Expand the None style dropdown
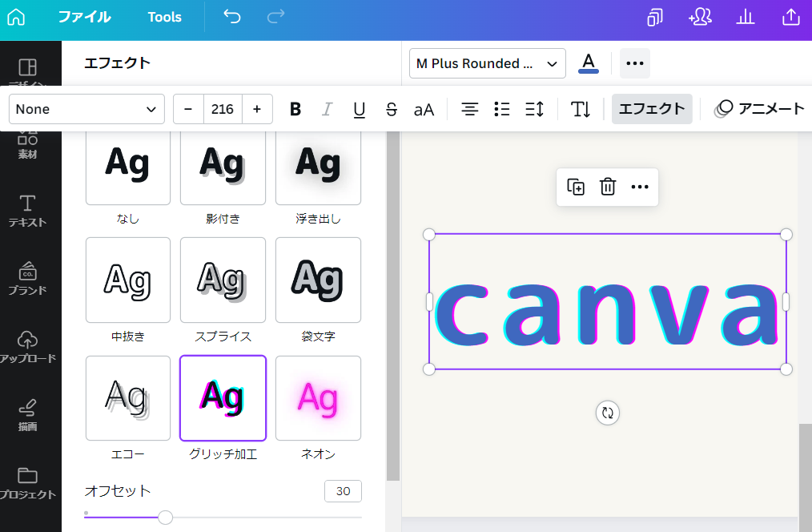 (x=86, y=109)
